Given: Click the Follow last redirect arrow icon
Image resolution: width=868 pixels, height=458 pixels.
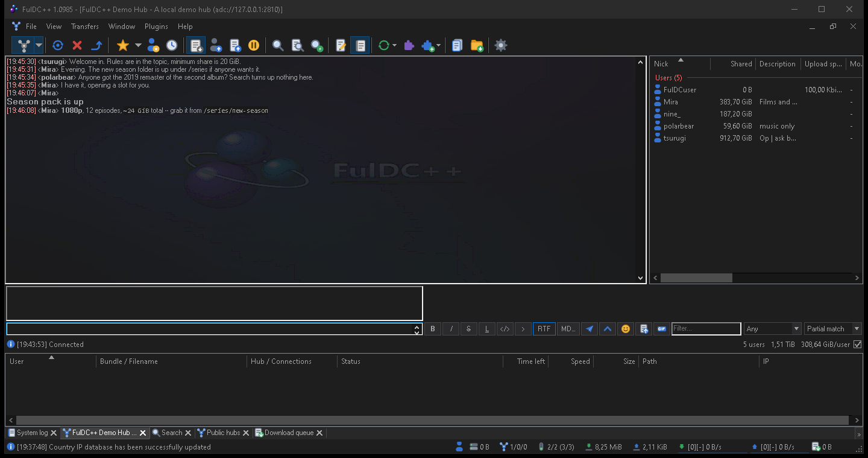Looking at the screenshot, I should point(96,45).
